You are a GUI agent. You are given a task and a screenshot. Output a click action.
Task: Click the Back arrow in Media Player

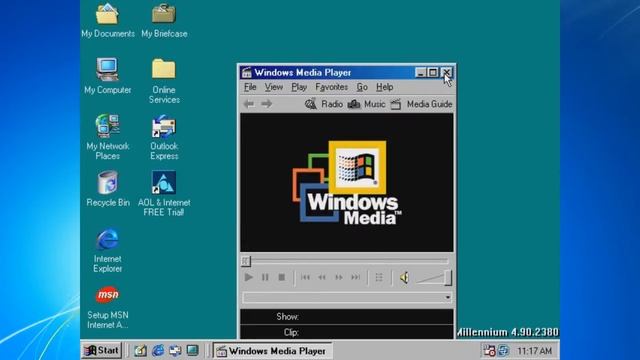249,104
